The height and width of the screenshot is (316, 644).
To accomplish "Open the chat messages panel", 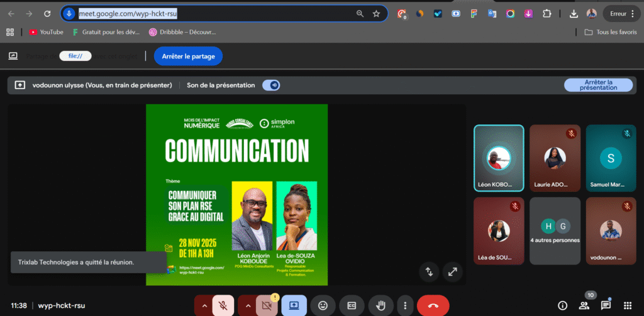I will coord(606,305).
